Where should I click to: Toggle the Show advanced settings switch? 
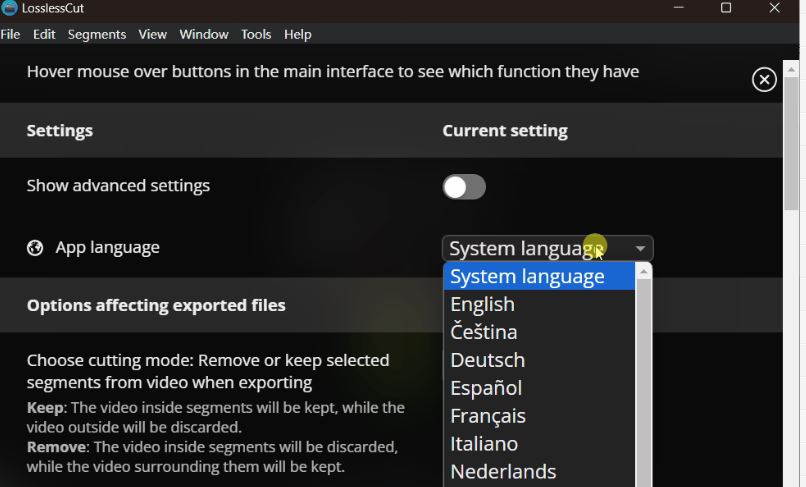tap(464, 187)
